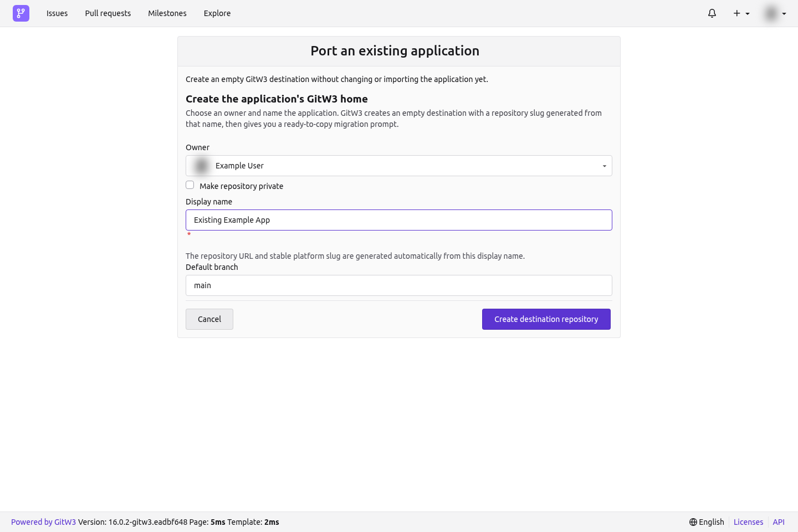The image size is (798, 532).
Task: Click 'Create the application's GitW3 home' heading
Action: click(x=277, y=99)
